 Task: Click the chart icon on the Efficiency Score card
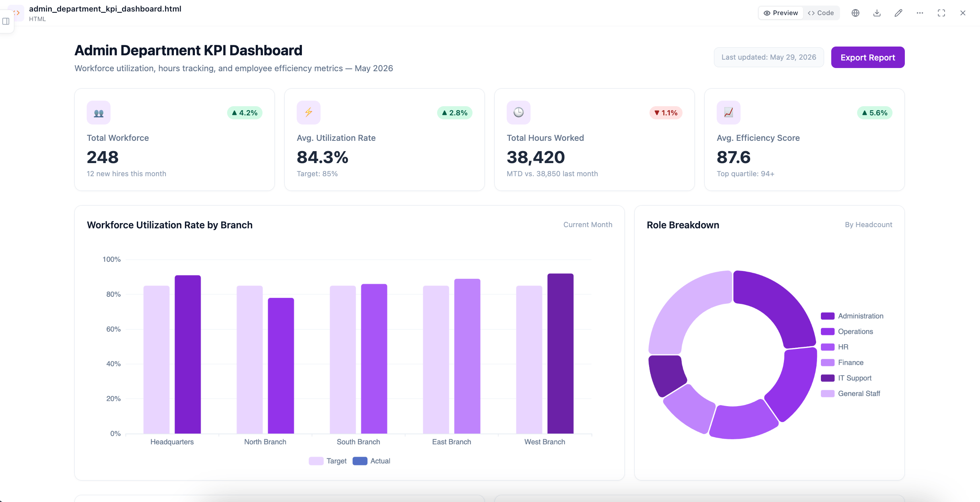[x=729, y=113]
